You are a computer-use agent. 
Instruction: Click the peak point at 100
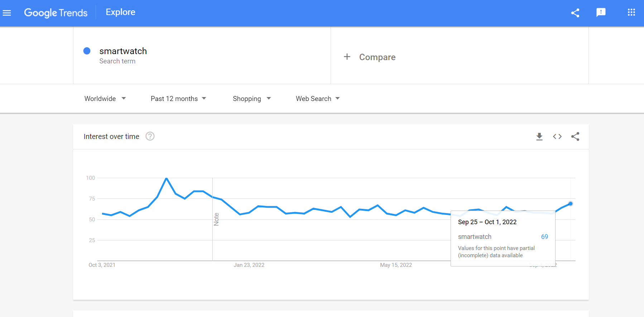pos(166,178)
